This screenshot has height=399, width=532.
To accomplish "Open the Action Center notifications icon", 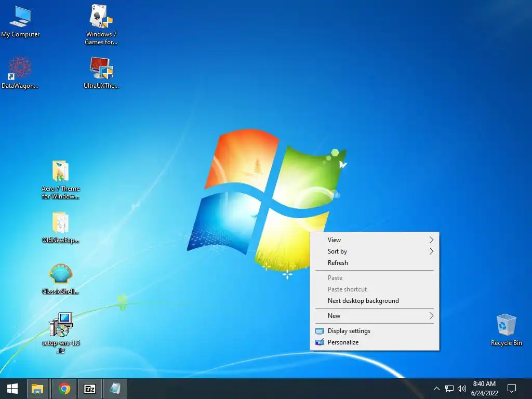I will [x=512, y=389].
